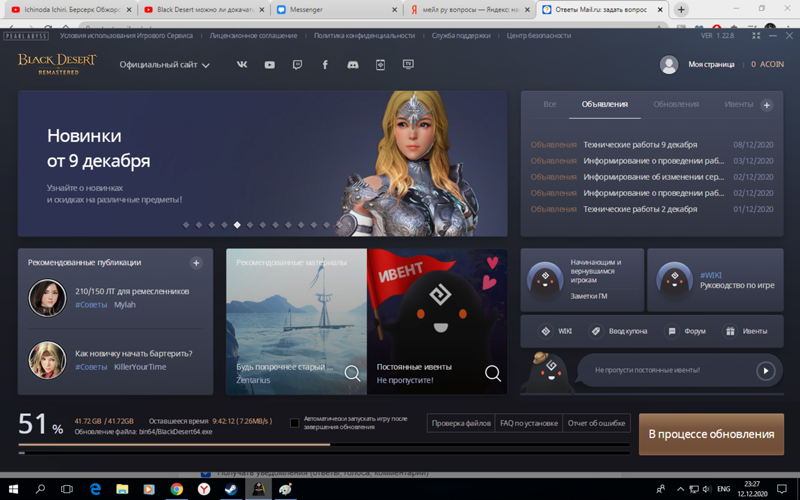Open the Black Desert TV icon
The height and width of the screenshot is (500, 800).
[x=408, y=64]
